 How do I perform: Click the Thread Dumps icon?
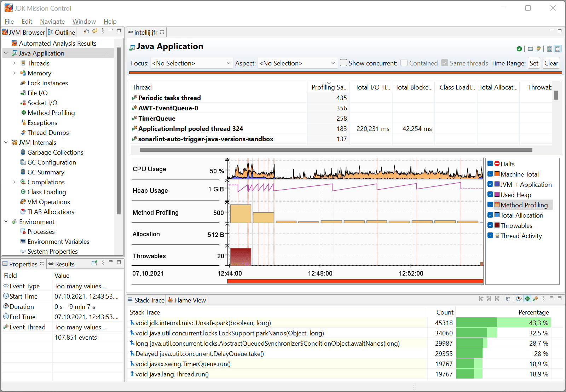click(23, 132)
